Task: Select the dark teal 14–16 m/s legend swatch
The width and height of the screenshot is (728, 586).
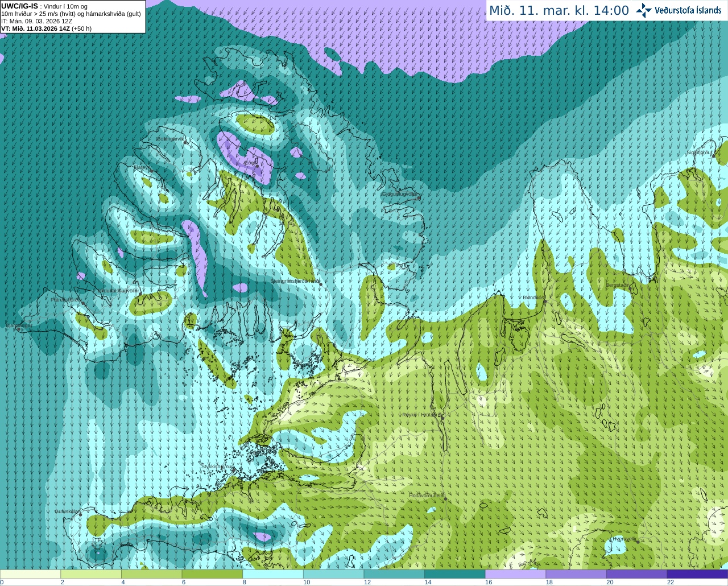Action: (x=455, y=574)
